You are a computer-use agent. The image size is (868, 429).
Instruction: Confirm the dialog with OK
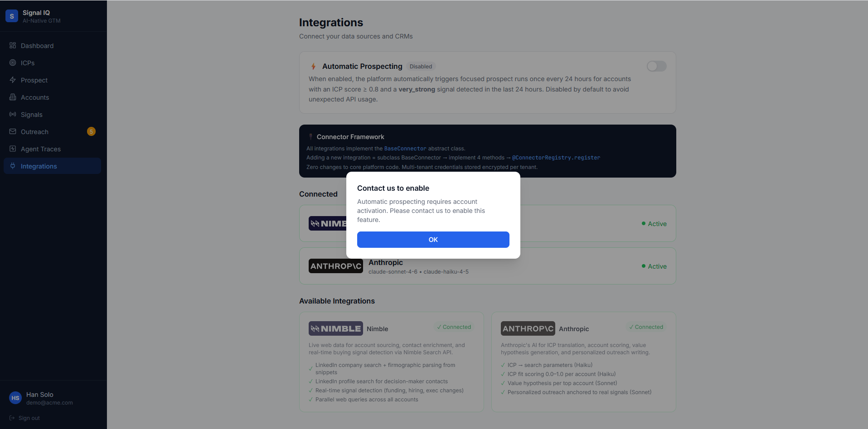[x=433, y=240]
